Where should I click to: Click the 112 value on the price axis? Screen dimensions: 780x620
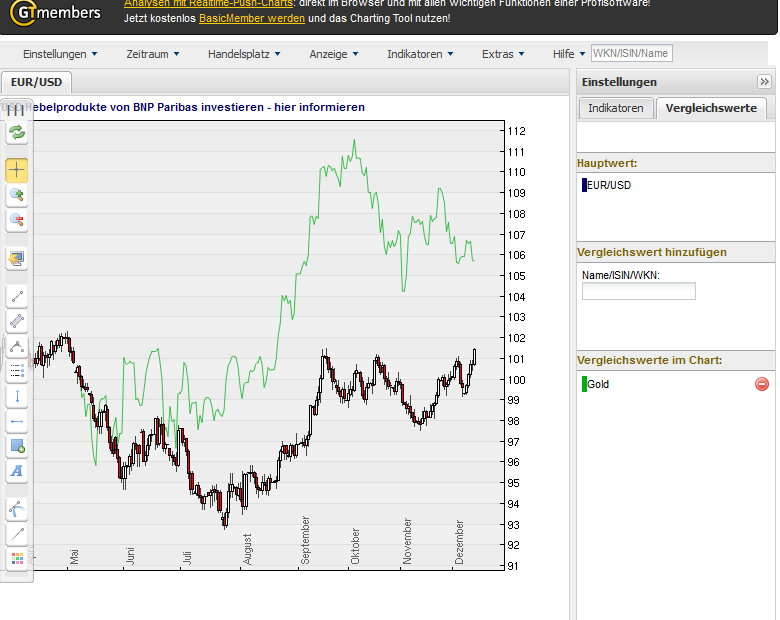coord(516,131)
